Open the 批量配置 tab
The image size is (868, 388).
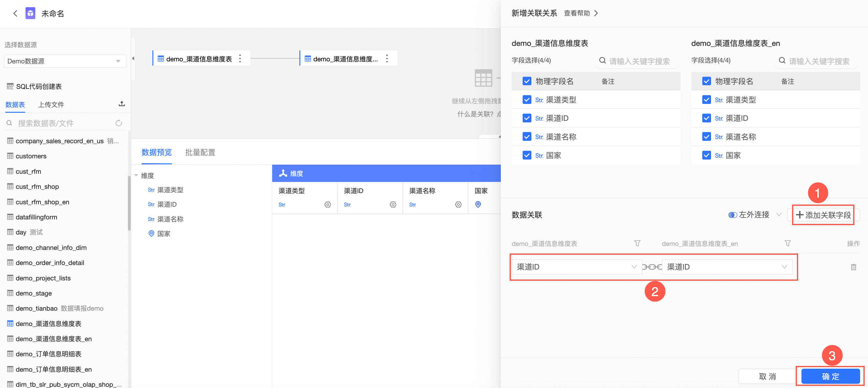(200, 152)
